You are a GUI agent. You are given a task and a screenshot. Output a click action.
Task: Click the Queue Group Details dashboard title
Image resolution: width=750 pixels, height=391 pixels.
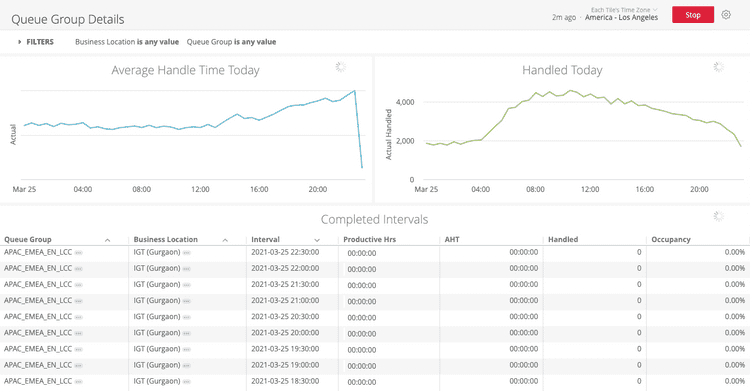(x=67, y=20)
